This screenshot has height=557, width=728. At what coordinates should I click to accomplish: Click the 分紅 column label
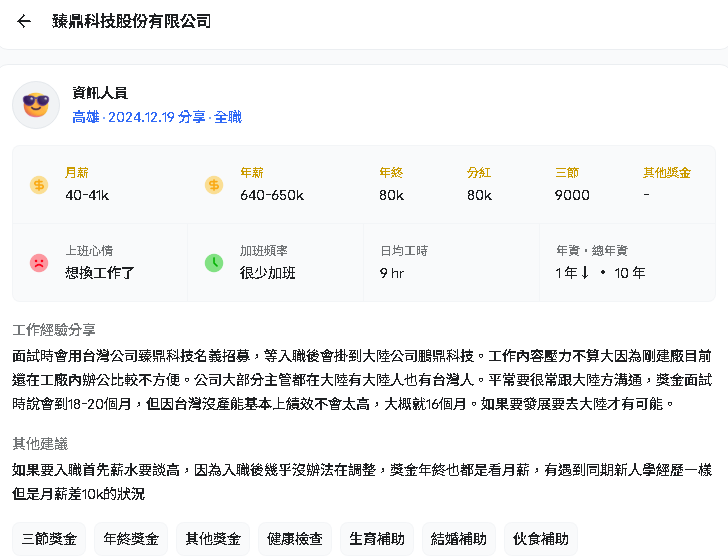pyautogui.click(x=479, y=173)
